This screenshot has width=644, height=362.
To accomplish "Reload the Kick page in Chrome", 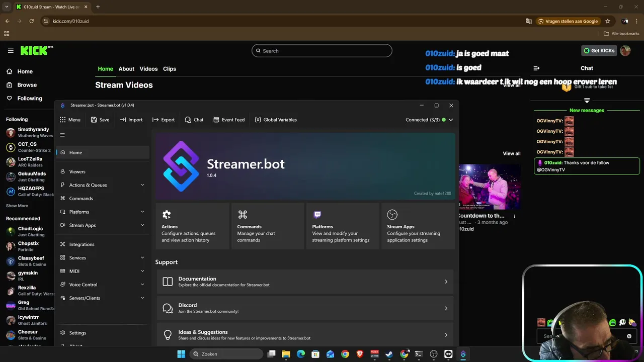I will coord(31,21).
